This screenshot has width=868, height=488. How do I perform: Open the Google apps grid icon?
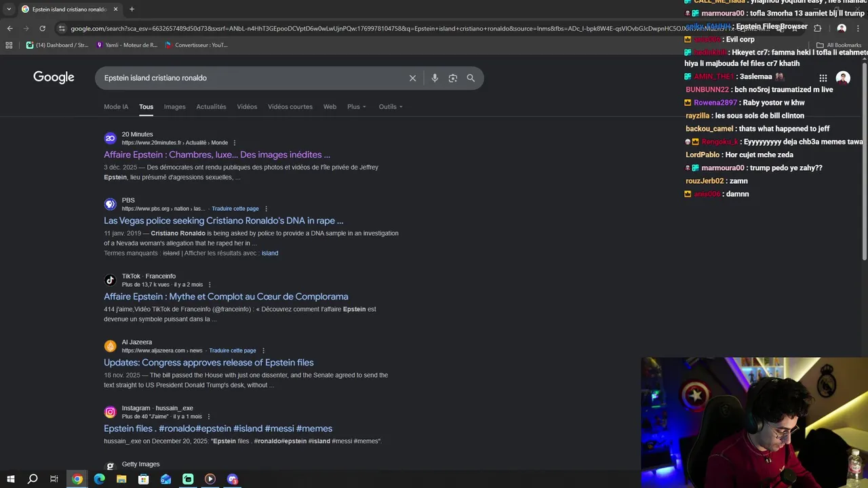pyautogui.click(x=823, y=78)
